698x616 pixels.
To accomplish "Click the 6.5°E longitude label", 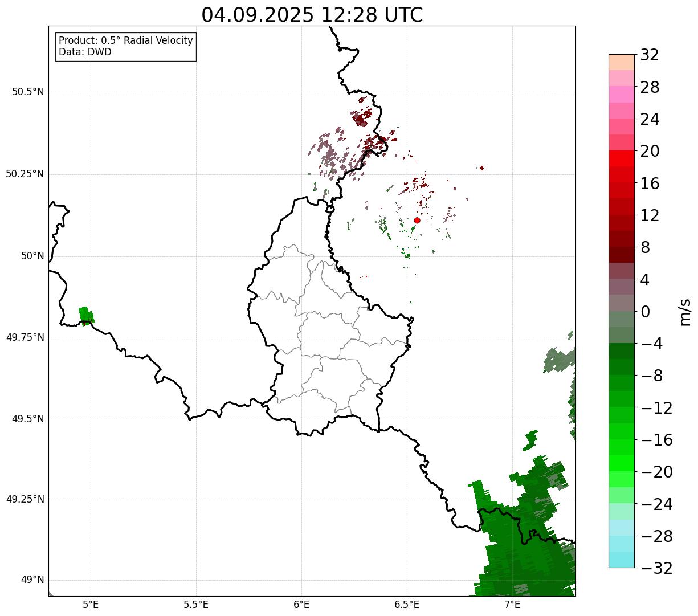I will click(x=407, y=605).
